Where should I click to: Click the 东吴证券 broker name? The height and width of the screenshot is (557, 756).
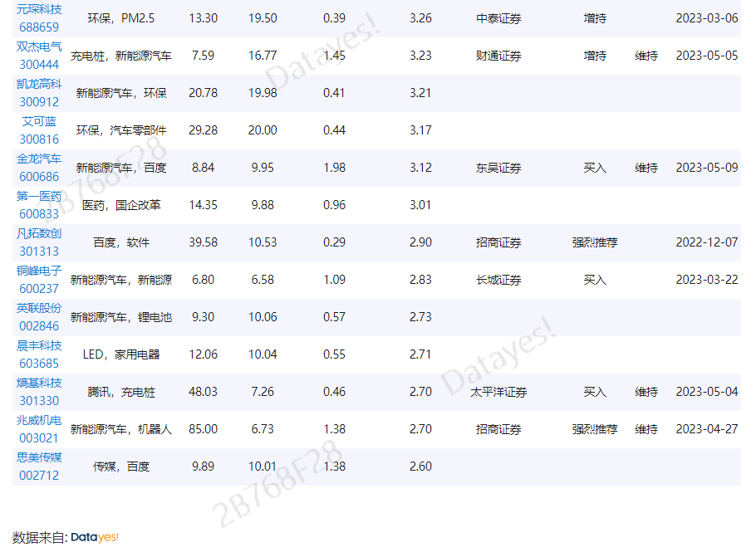[x=498, y=168]
